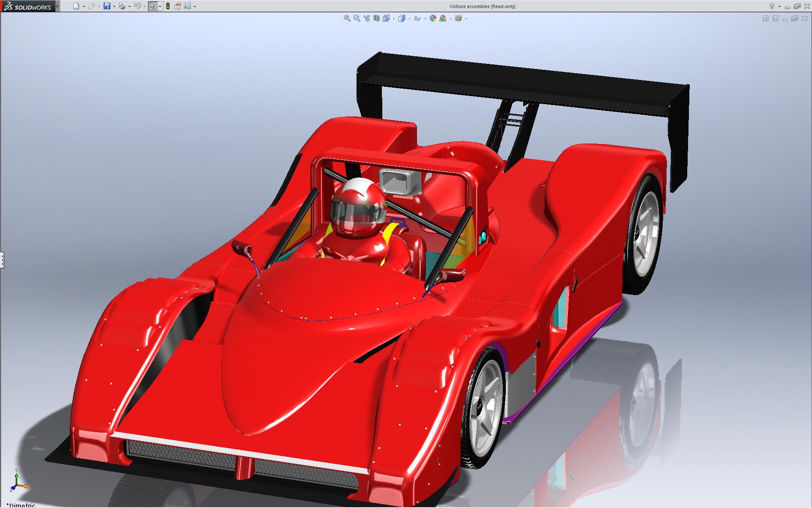The width and height of the screenshot is (812, 508).
Task: Click the Rebuild traffic light icon
Action: 168,6
